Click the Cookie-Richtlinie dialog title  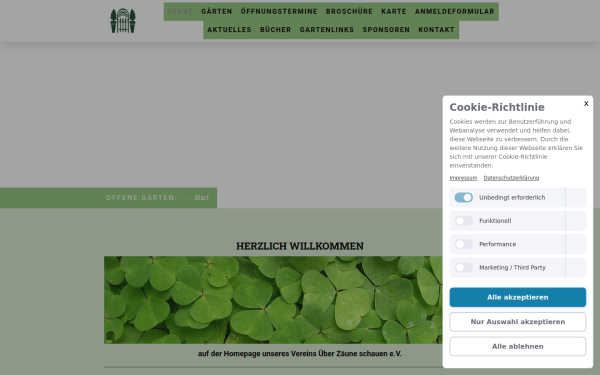point(497,107)
